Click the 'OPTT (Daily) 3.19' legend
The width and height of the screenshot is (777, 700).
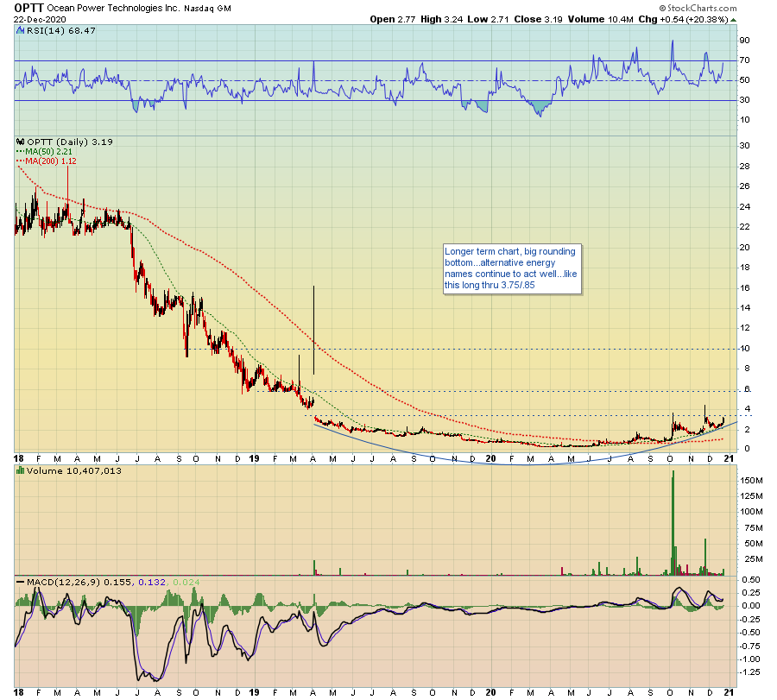[x=70, y=142]
